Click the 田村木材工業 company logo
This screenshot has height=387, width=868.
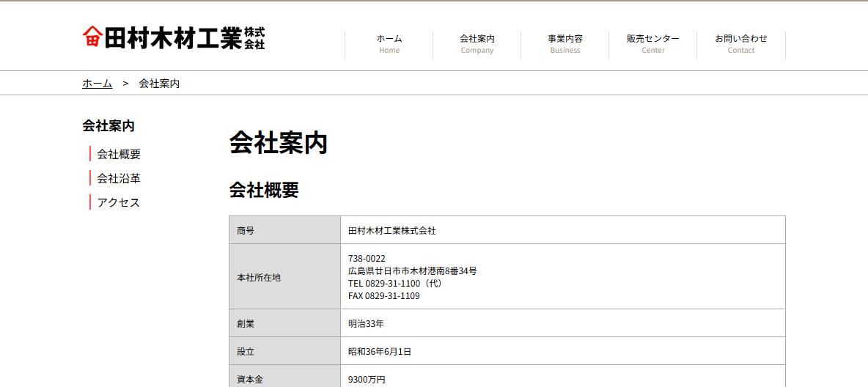point(174,37)
